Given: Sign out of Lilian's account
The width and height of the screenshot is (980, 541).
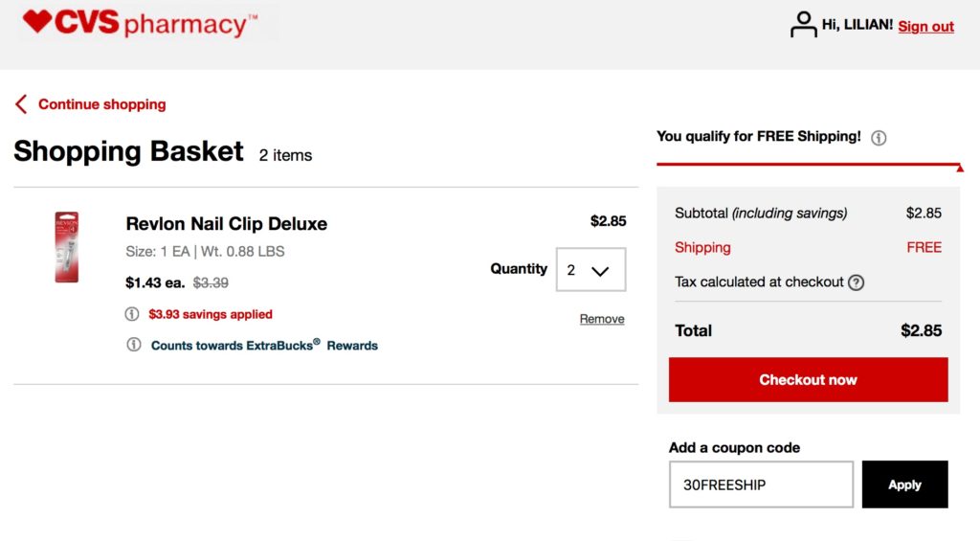Looking at the screenshot, I should (x=925, y=26).
